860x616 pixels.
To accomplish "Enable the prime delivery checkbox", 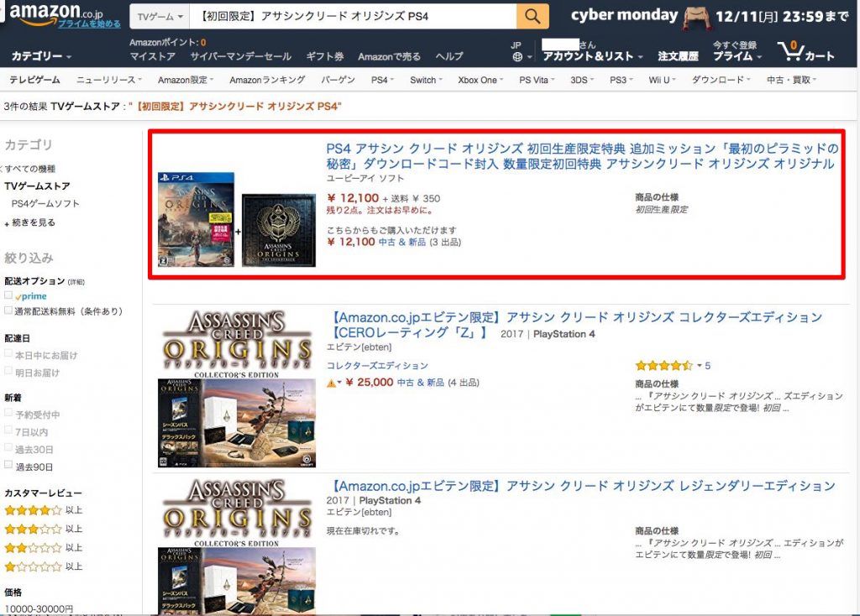I will (x=8, y=295).
